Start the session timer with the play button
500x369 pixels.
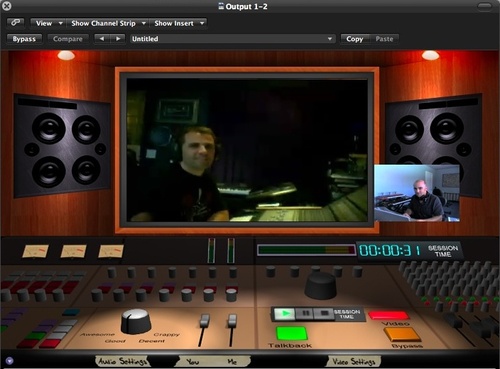coord(284,313)
